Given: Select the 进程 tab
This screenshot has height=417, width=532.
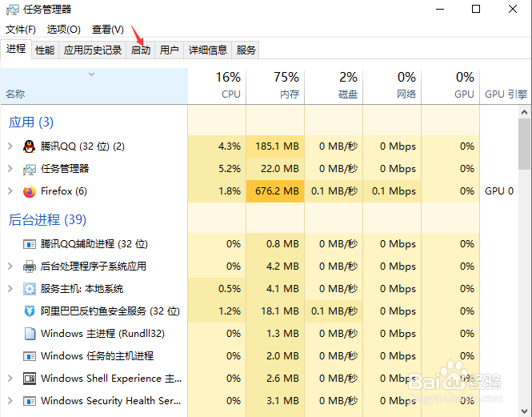Looking at the screenshot, I should [16, 50].
